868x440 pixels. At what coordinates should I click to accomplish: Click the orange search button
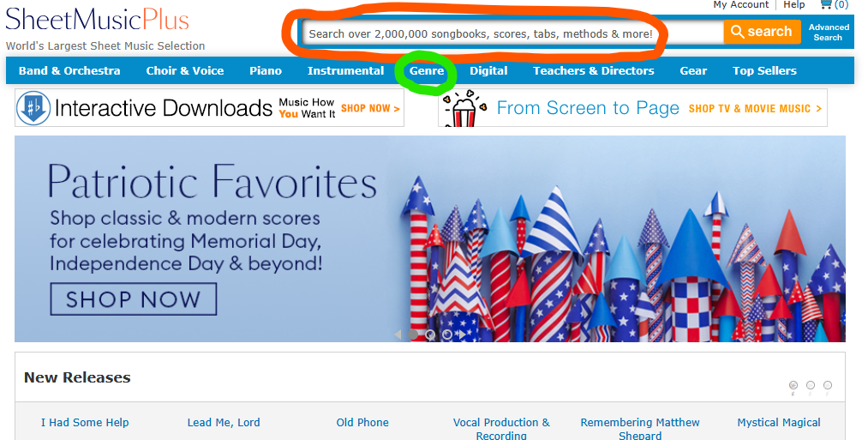point(763,32)
